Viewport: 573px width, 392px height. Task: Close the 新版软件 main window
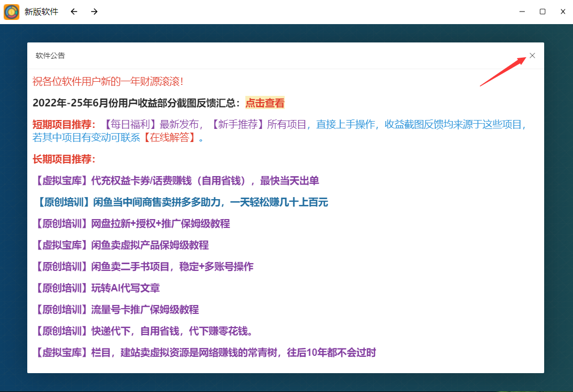tap(563, 12)
